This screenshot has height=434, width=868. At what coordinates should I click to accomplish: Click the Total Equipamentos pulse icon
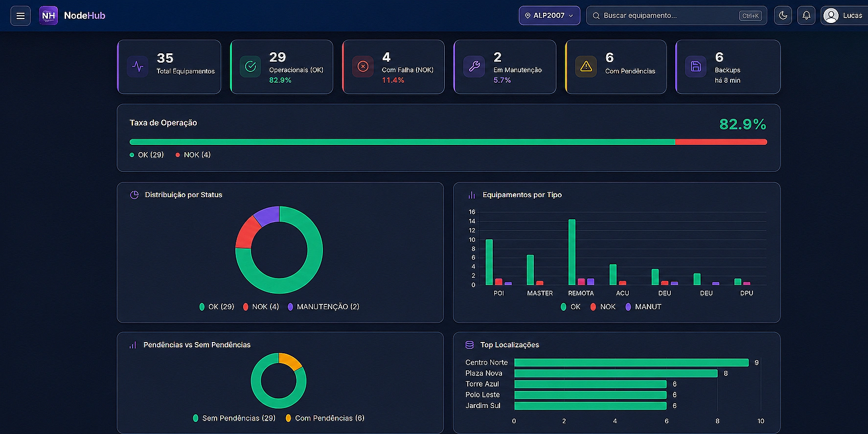[138, 67]
